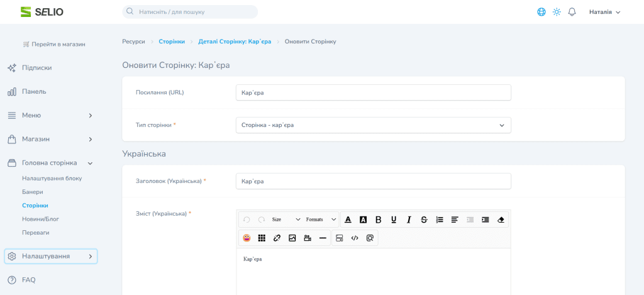644x295 pixels.
Task: Insert a link in the editor
Action: (277, 238)
